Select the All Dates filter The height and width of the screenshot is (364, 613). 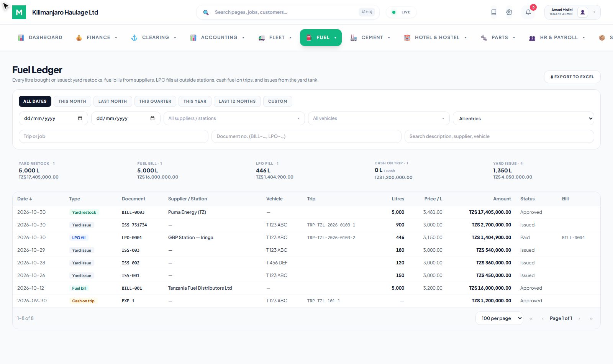click(x=35, y=101)
